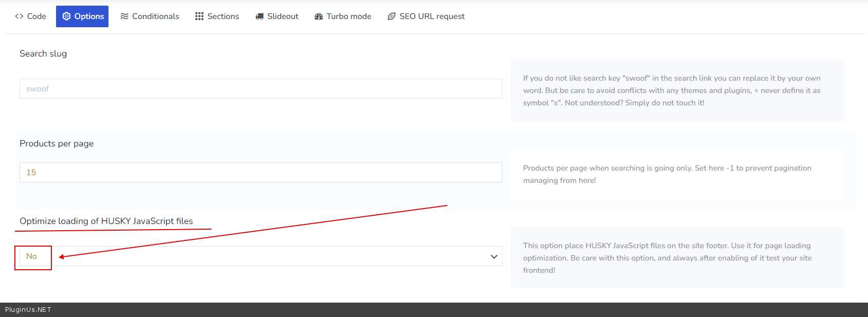Click the PluginUs.NET footer text
The image size is (868, 317).
tap(28, 310)
